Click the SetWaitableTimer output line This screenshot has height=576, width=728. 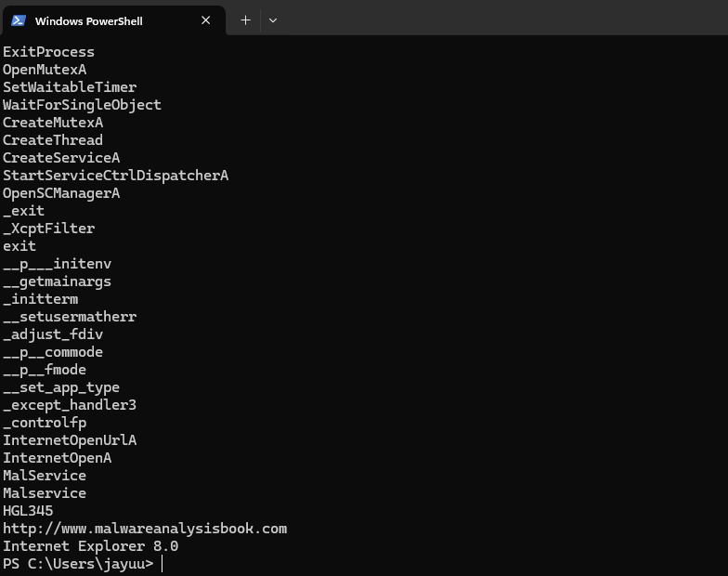[x=70, y=87]
